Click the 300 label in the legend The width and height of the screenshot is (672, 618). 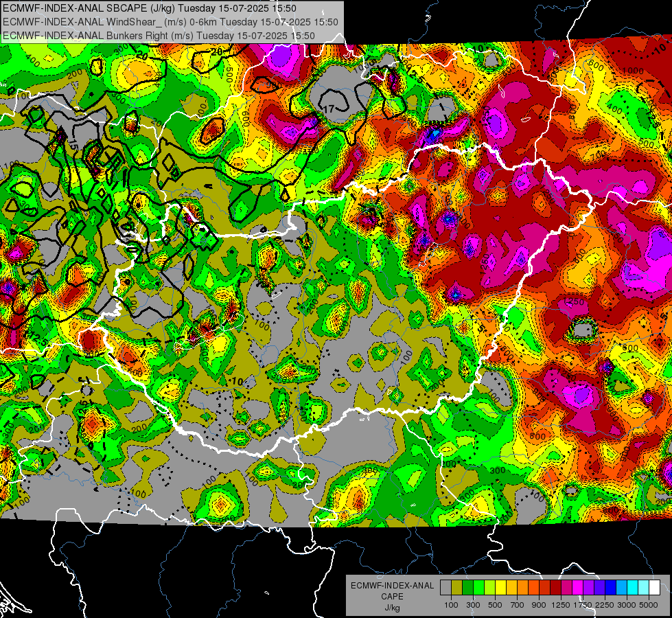(473, 605)
